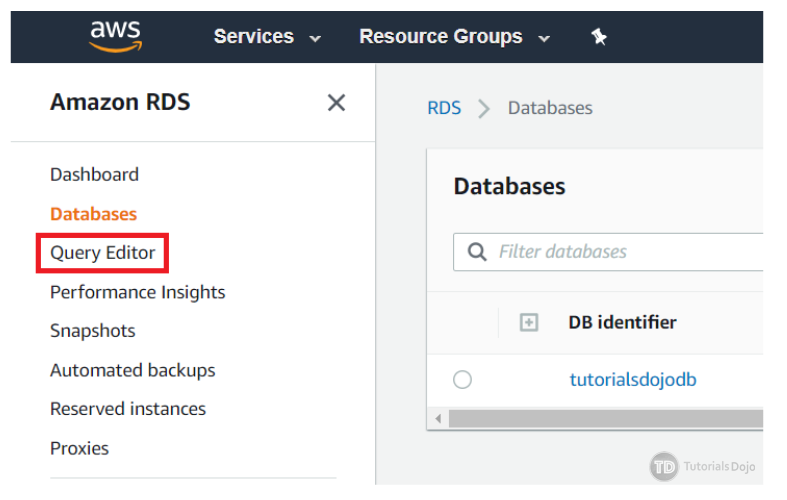Image resolution: width=787 pixels, height=500 pixels.
Task: Click the AWS logo home icon
Action: pos(116,36)
